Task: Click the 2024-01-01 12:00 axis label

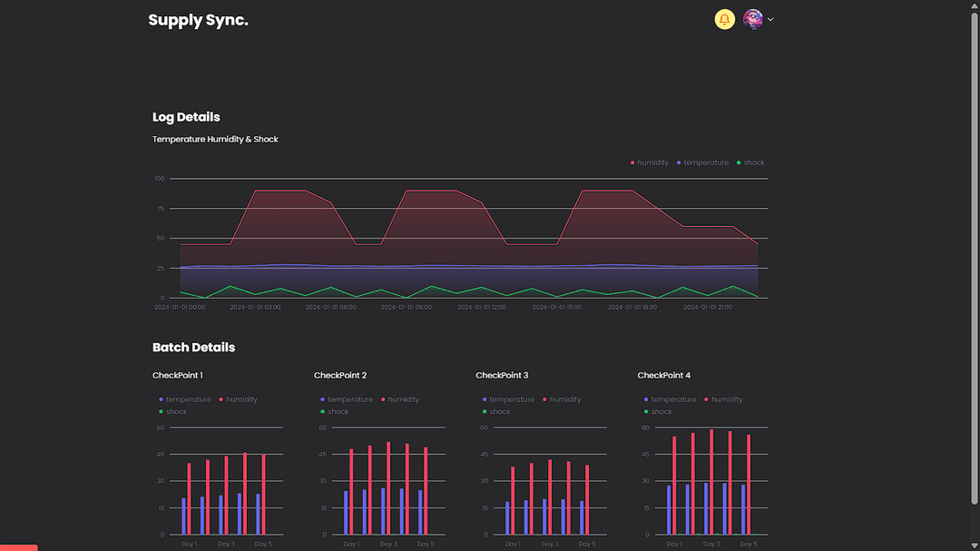Action: [481, 307]
